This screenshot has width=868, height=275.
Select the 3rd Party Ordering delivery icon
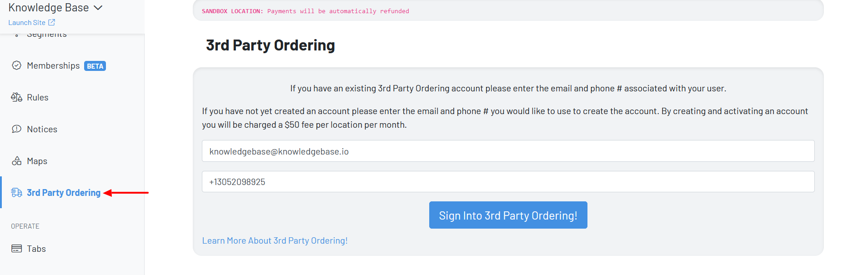[16, 192]
